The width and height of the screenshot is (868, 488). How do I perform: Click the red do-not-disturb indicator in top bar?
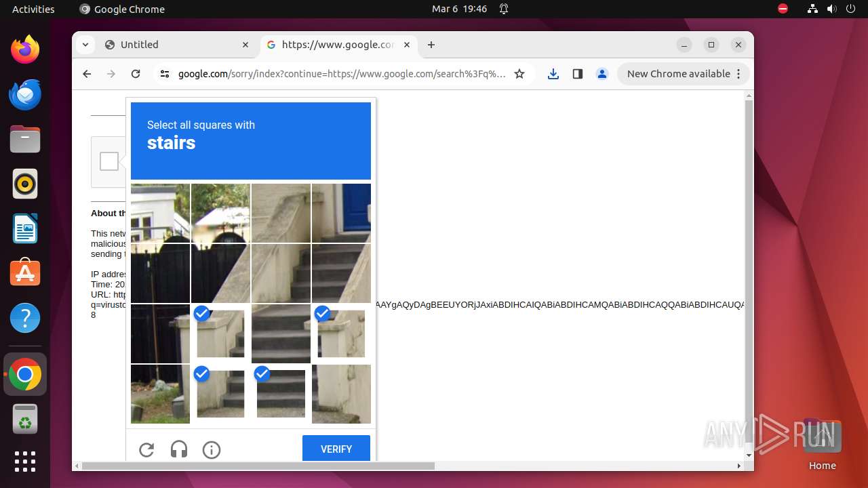[783, 9]
